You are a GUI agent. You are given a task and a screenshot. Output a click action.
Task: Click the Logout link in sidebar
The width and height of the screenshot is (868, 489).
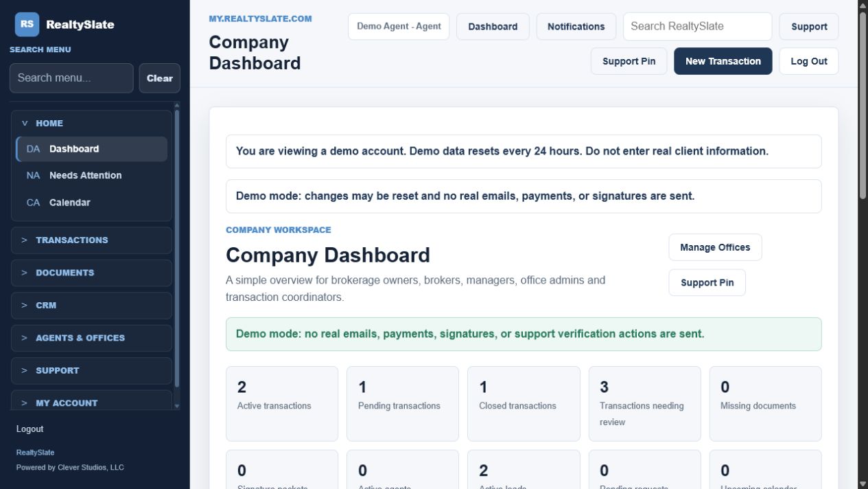coord(30,429)
